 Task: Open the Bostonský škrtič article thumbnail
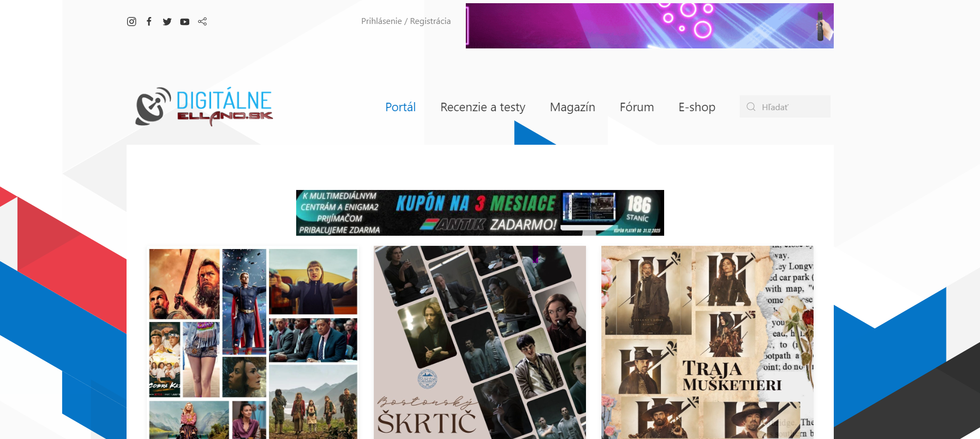480,343
